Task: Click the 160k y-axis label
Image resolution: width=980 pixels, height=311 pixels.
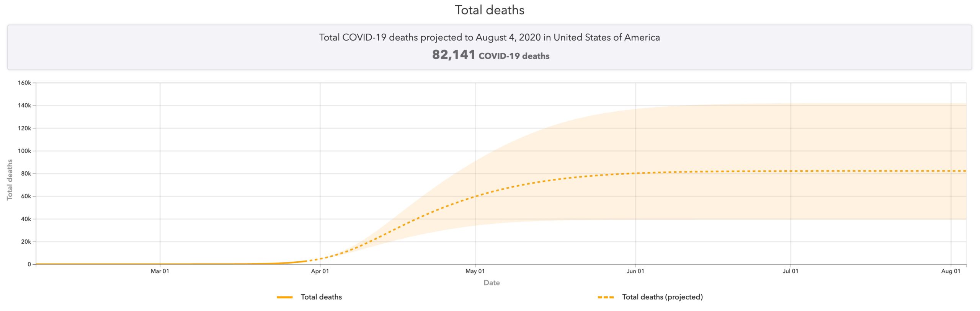Action: point(24,83)
